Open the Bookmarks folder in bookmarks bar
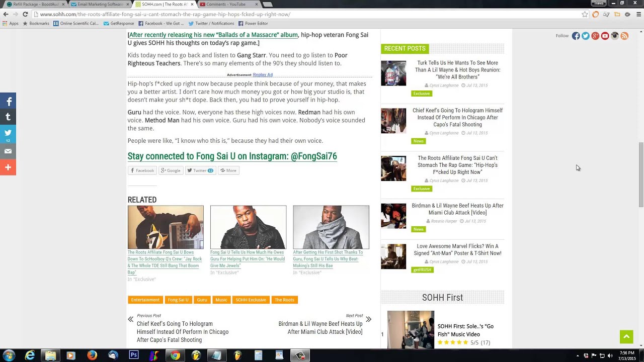644x362 pixels. tap(36, 23)
